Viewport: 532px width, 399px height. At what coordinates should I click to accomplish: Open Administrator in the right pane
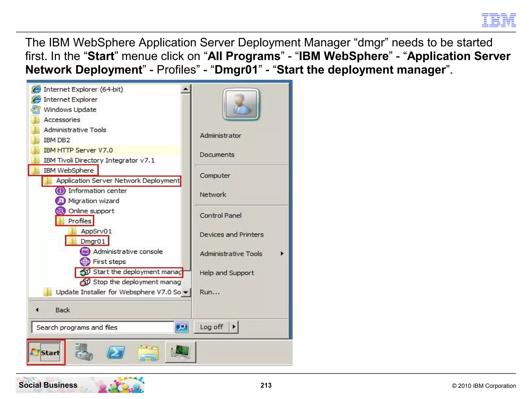[221, 136]
